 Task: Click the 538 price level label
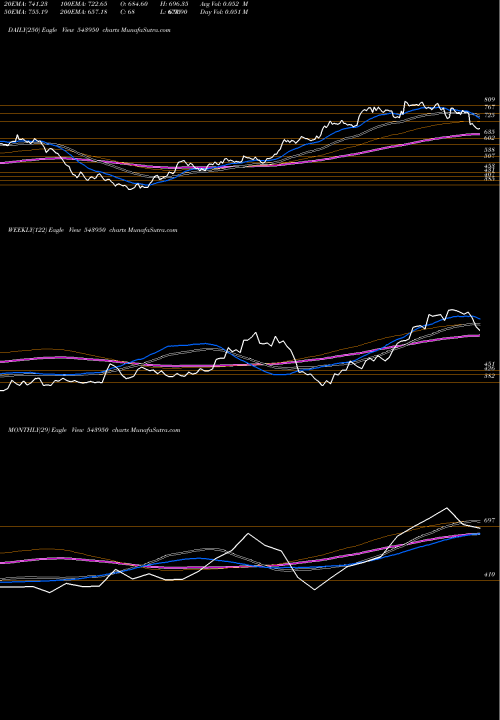coord(489,150)
